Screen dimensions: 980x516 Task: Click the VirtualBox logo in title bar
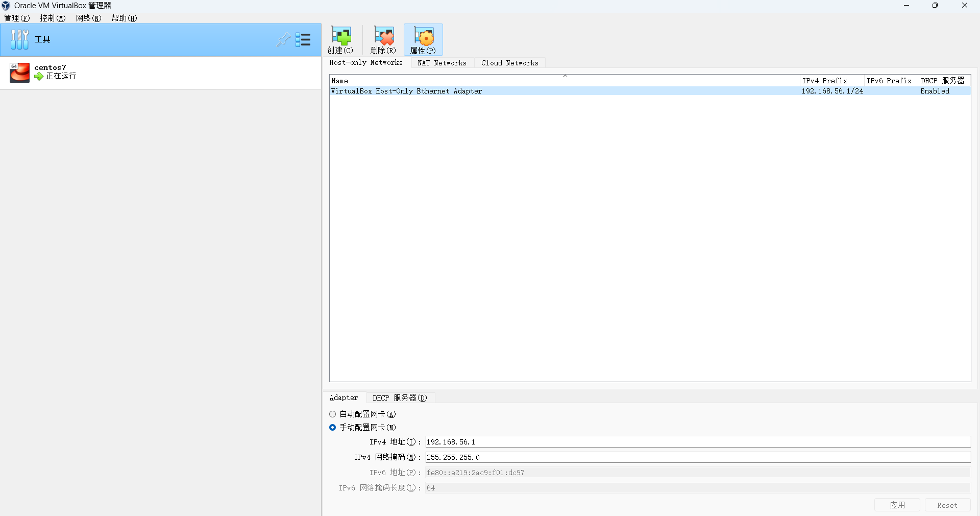pos(6,6)
